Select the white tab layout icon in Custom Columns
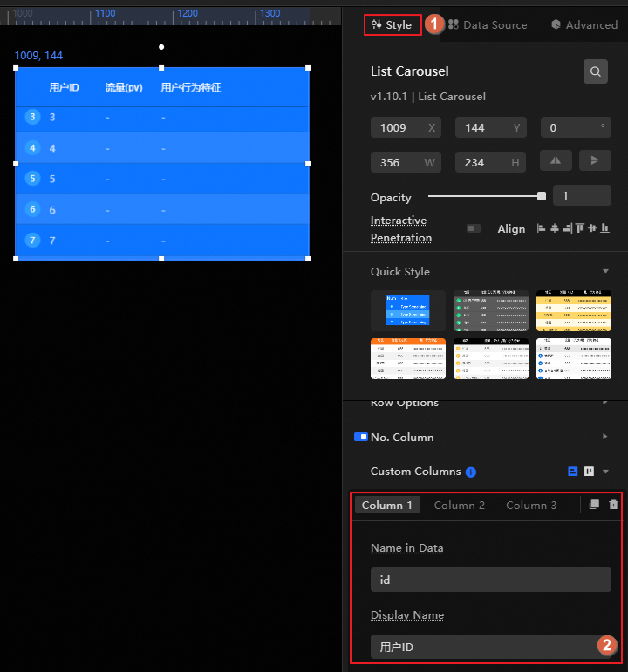This screenshot has width=628, height=672. [x=590, y=472]
